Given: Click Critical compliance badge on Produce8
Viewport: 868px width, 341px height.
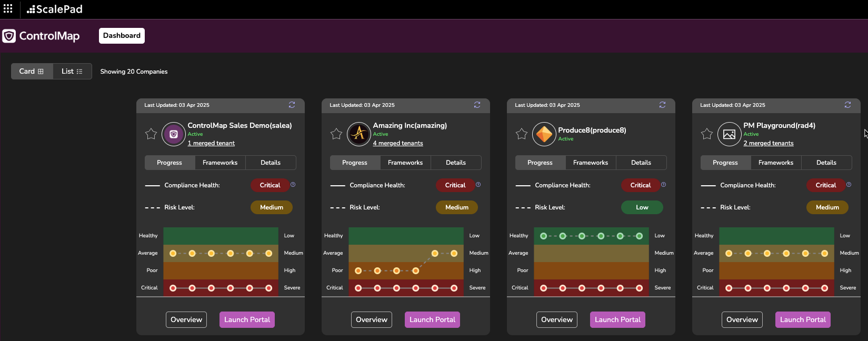Looking at the screenshot, I should pos(641,185).
